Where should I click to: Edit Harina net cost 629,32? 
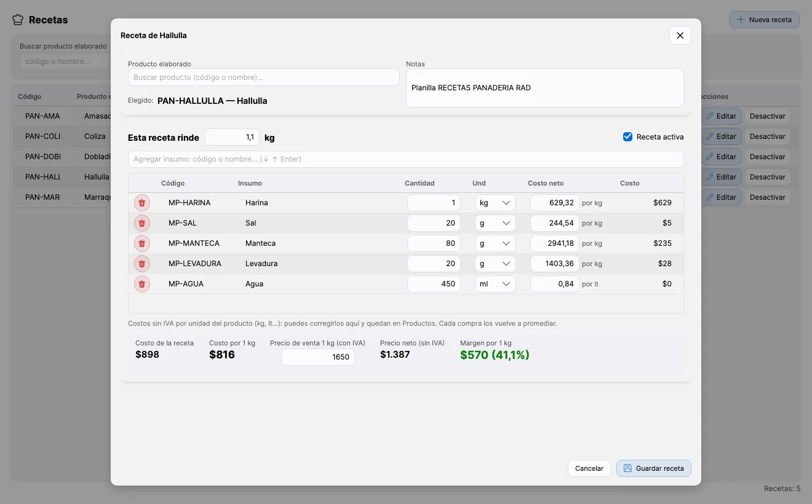[x=555, y=203]
